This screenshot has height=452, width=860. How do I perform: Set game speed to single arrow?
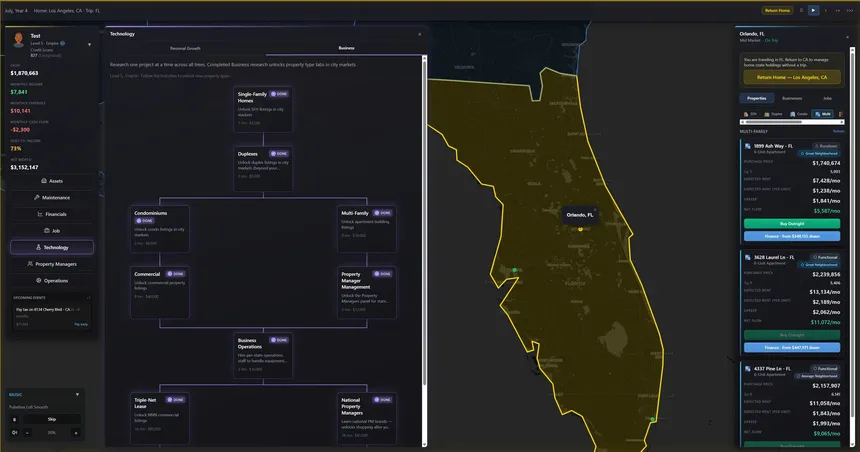[825, 10]
